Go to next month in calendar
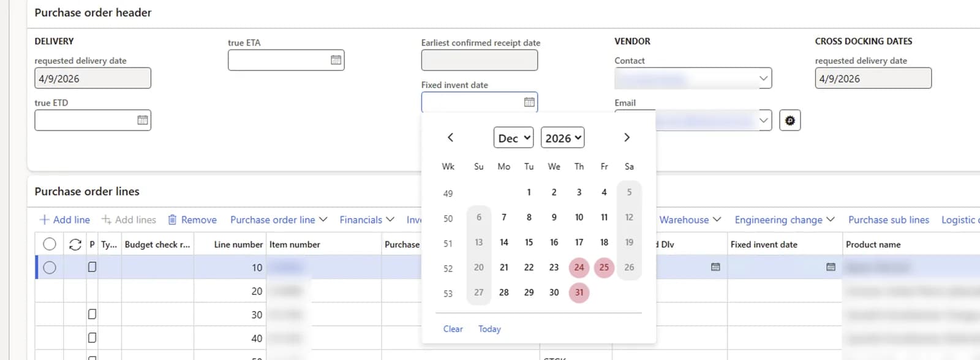This screenshot has width=980, height=360. (627, 137)
